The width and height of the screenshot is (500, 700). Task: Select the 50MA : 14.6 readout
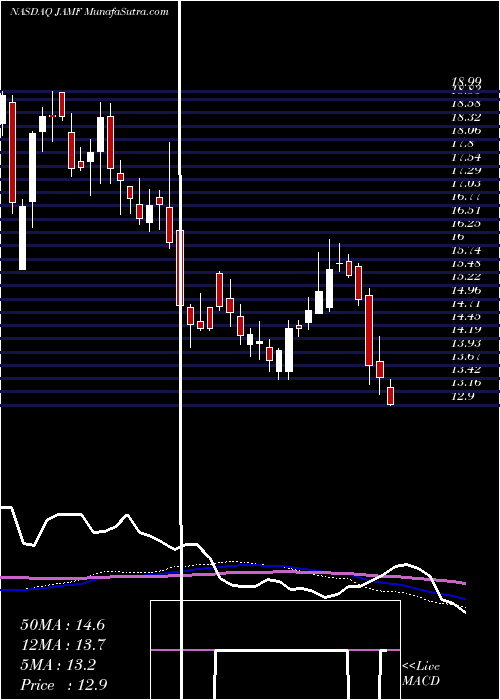pos(62,625)
